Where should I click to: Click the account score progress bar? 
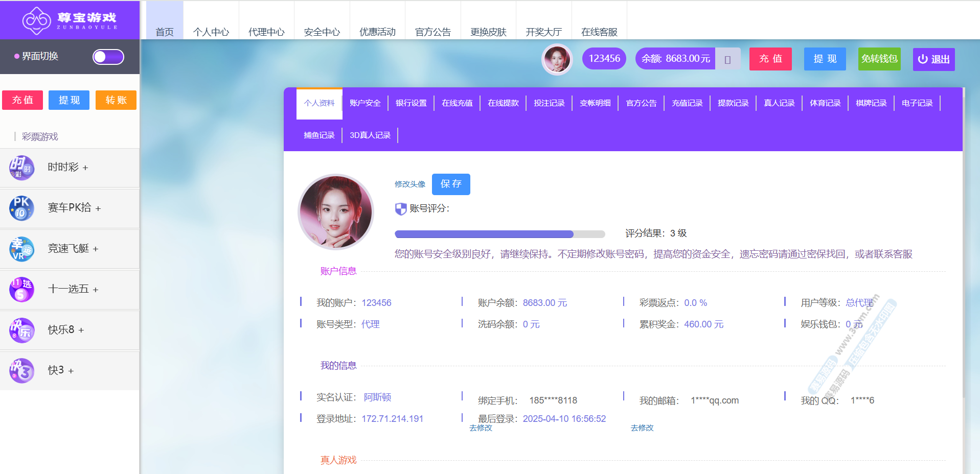499,234
